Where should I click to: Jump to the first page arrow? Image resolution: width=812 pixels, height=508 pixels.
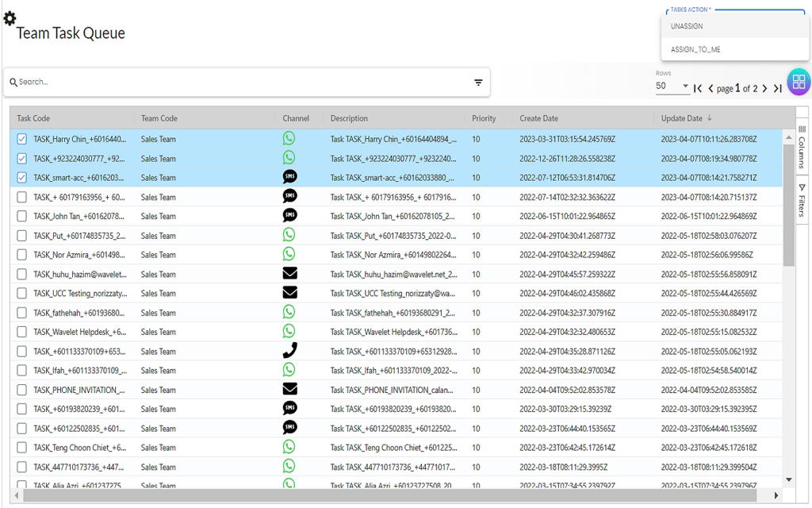click(x=698, y=89)
